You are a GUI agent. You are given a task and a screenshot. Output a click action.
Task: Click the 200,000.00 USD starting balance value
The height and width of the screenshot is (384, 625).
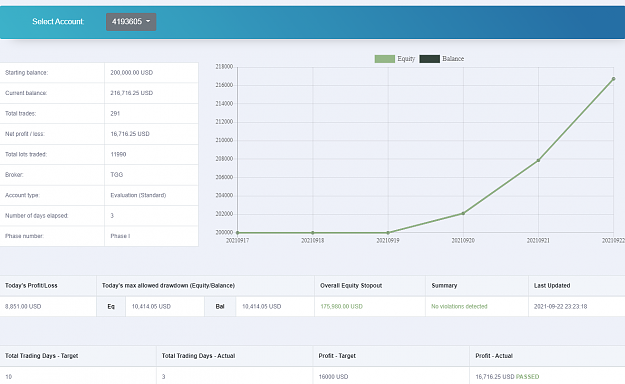(132, 73)
